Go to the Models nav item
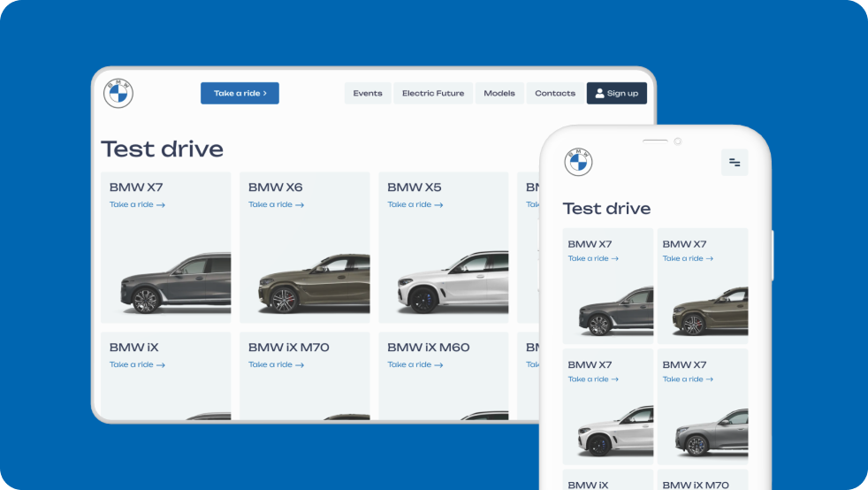Viewport: 868px width, 490px height. (x=499, y=94)
